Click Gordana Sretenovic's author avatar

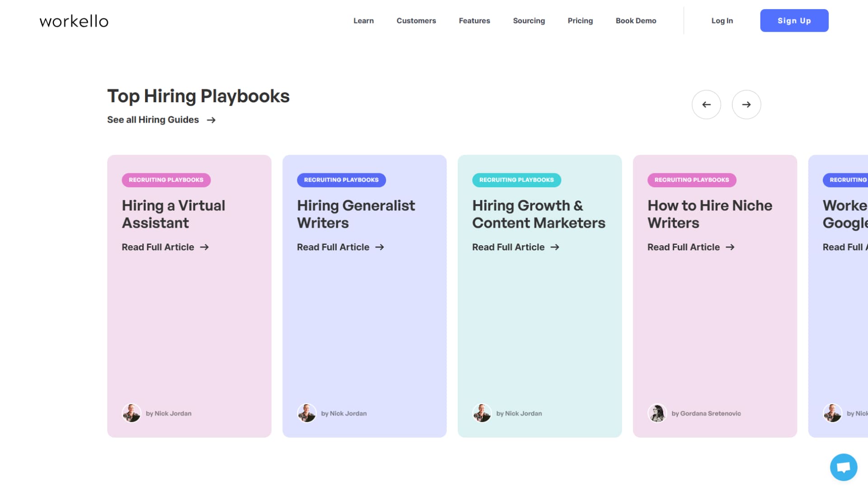tap(657, 413)
